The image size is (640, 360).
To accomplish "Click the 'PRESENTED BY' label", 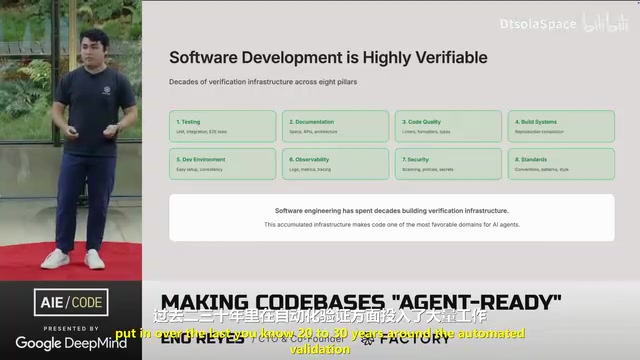I will tap(71, 328).
